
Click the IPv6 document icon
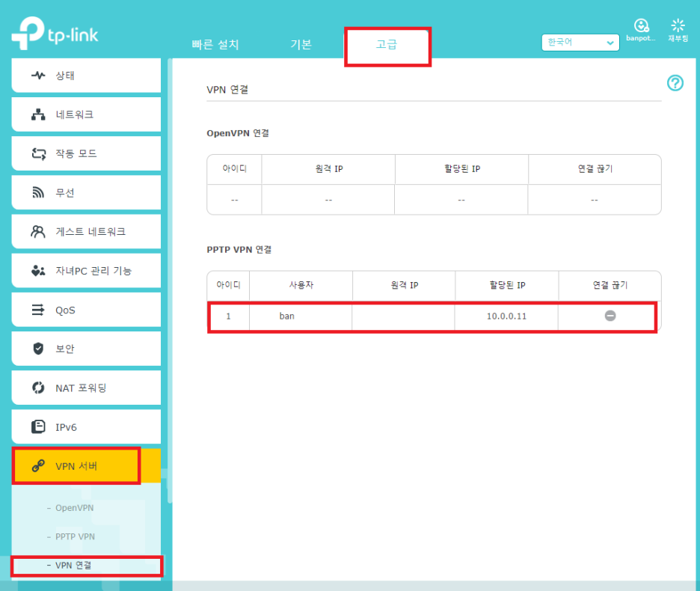[x=38, y=426]
